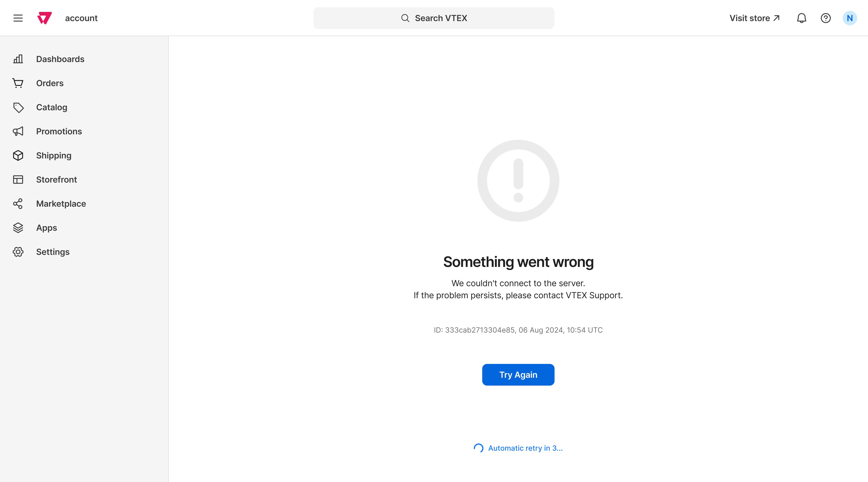Toggle the sidebar with the hamburger menu
This screenshot has width=868, height=482.
(x=18, y=18)
